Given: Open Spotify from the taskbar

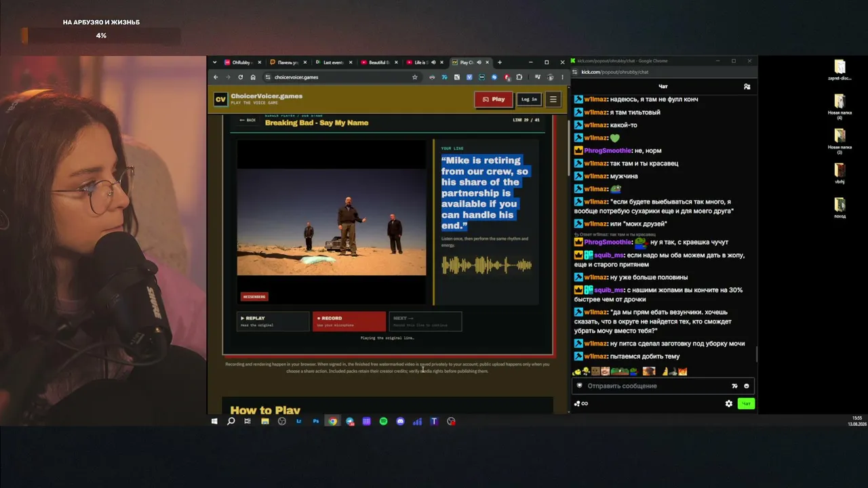Looking at the screenshot, I should [383, 422].
